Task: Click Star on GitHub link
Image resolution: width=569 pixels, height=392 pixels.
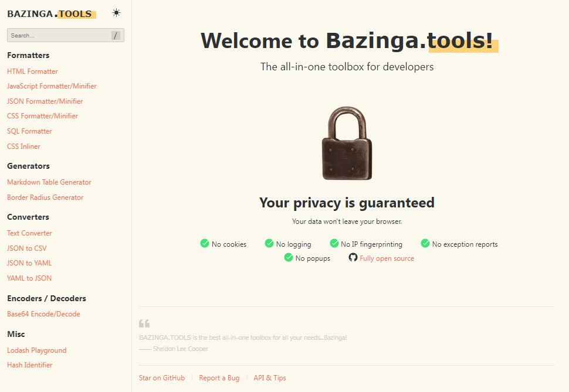Action: coord(162,378)
